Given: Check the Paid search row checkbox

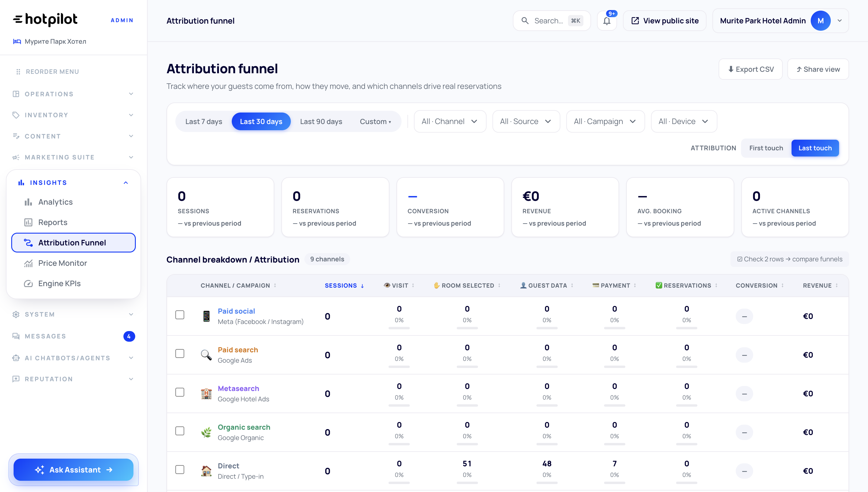Looking at the screenshot, I should pos(180,354).
